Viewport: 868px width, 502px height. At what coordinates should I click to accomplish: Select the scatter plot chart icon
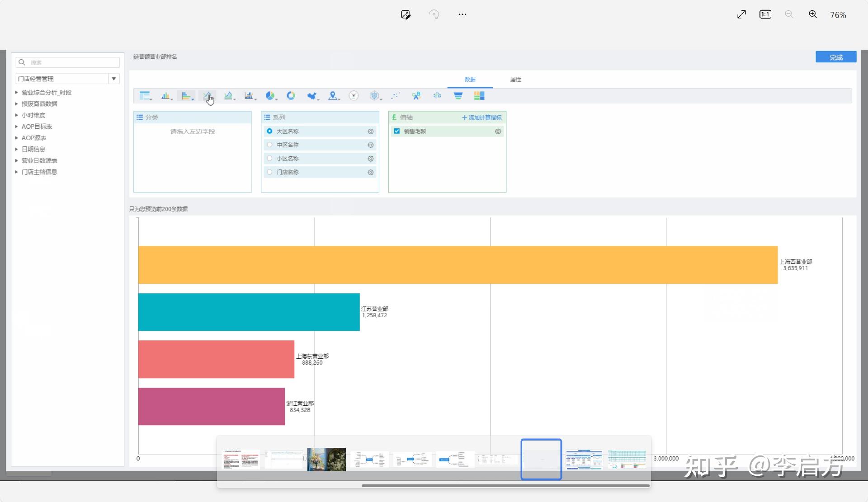coord(396,96)
